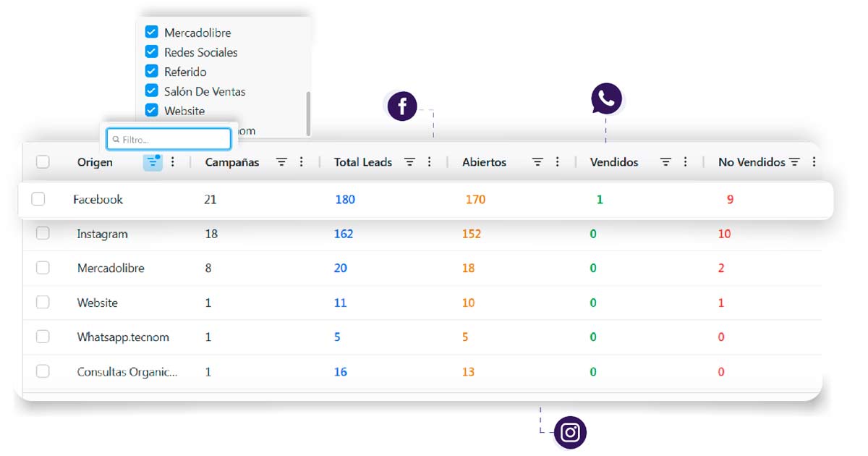Click the filter list scrollbar

tap(308, 112)
